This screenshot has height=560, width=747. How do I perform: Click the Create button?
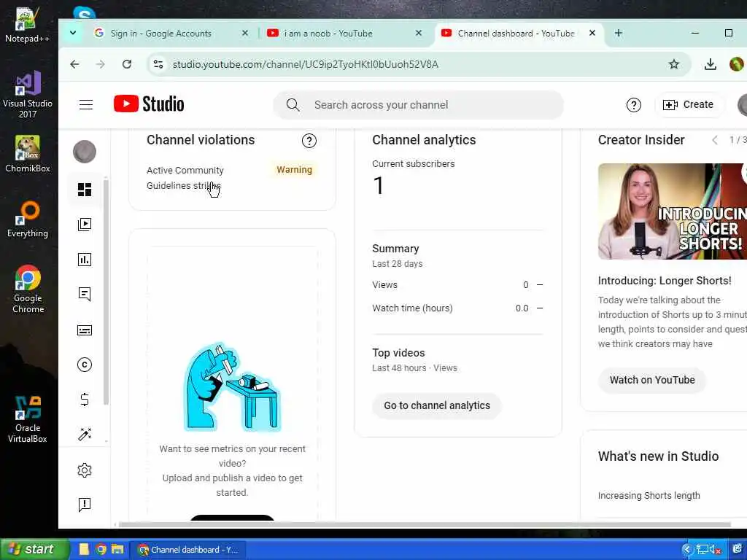click(689, 105)
